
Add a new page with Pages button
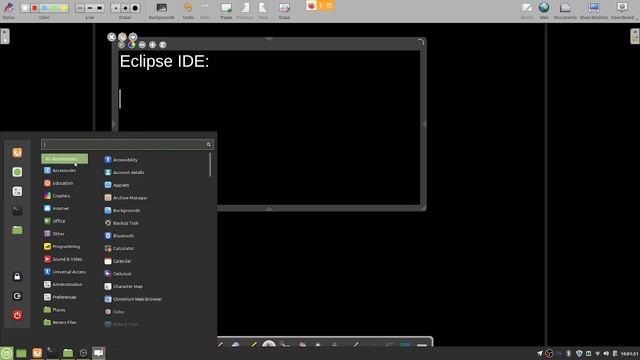pyautogui.click(x=226, y=10)
